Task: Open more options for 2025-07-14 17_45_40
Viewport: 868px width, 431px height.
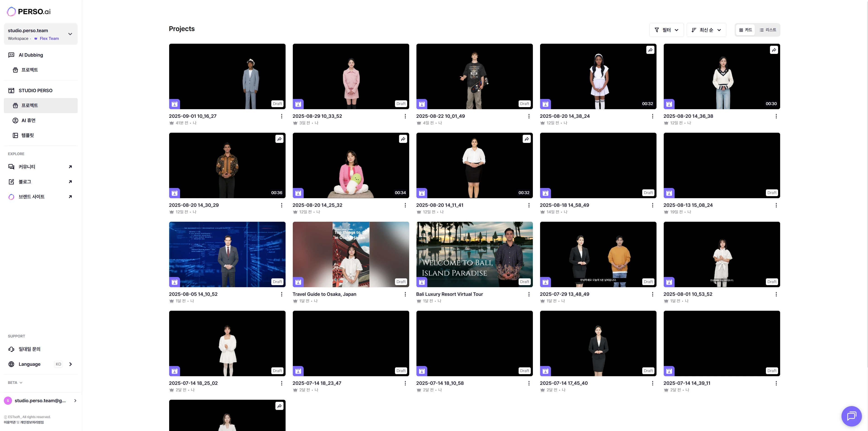Action: [x=652, y=383]
